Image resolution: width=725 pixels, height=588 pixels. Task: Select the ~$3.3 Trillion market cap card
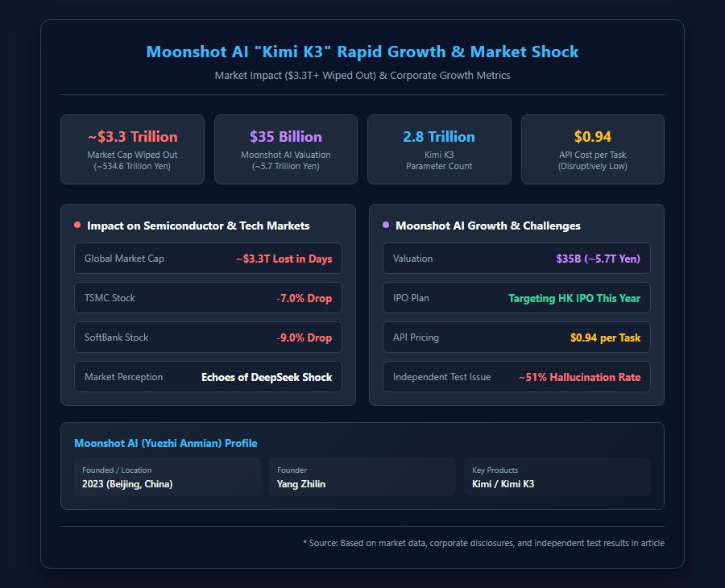click(132, 149)
